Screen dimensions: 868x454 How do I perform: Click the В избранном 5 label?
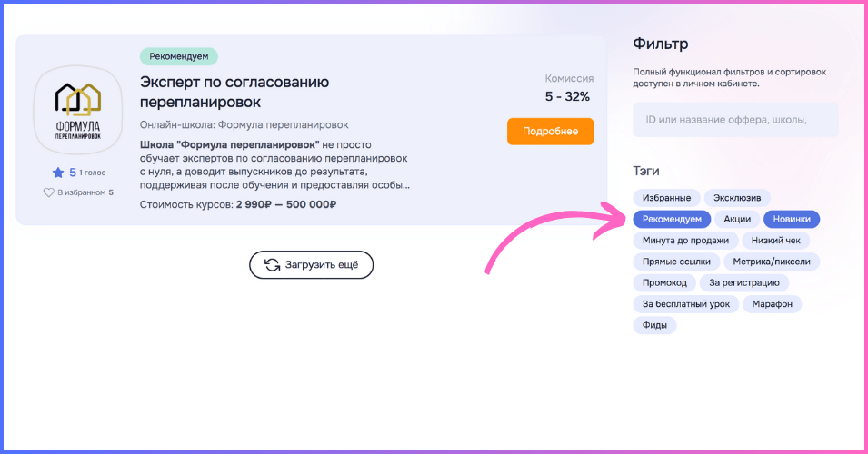[x=85, y=192]
